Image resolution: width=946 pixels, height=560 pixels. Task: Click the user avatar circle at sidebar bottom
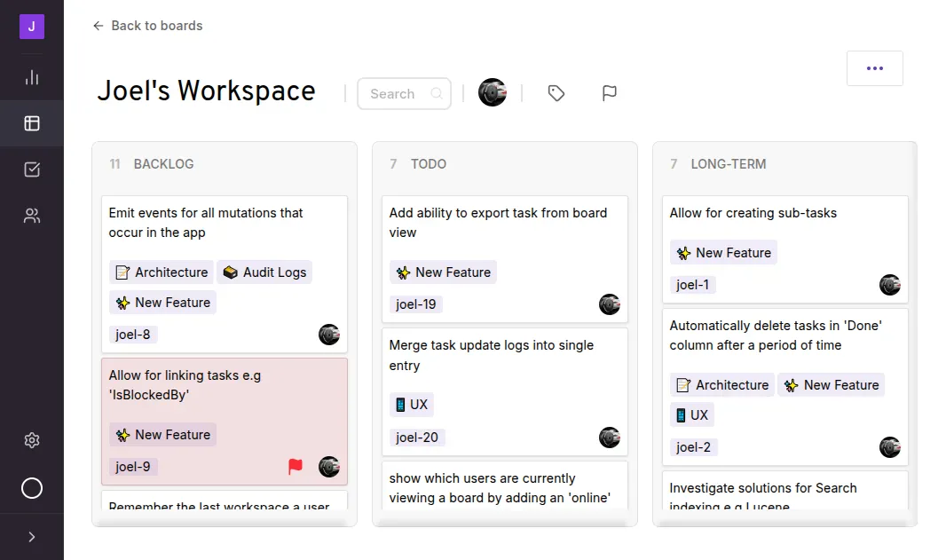pos(32,488)
